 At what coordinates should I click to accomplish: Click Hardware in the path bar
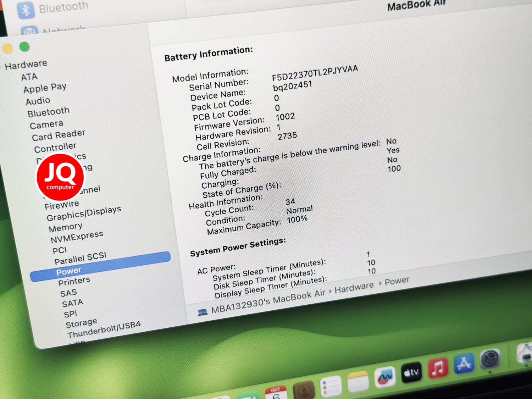coord(354,287)
